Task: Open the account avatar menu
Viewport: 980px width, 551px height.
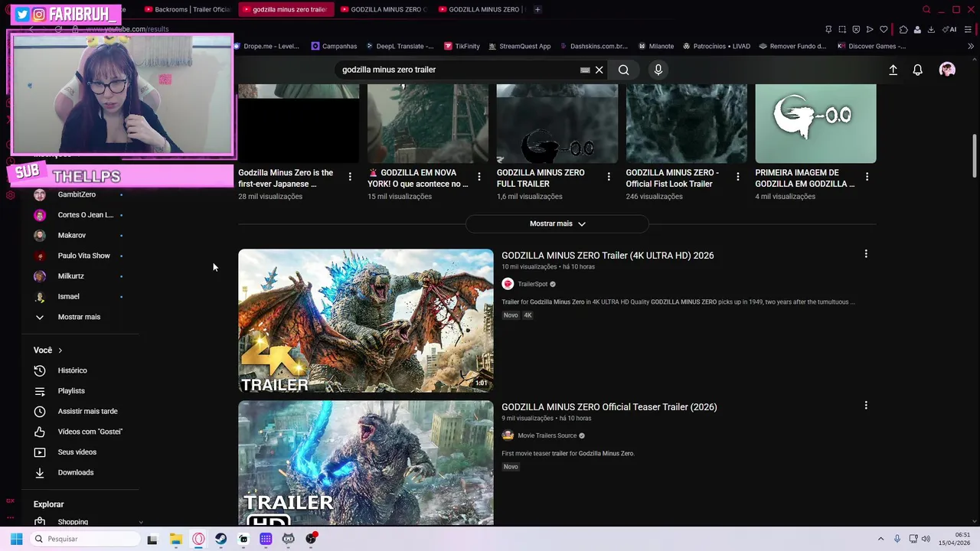Action: tap(947, 70)
